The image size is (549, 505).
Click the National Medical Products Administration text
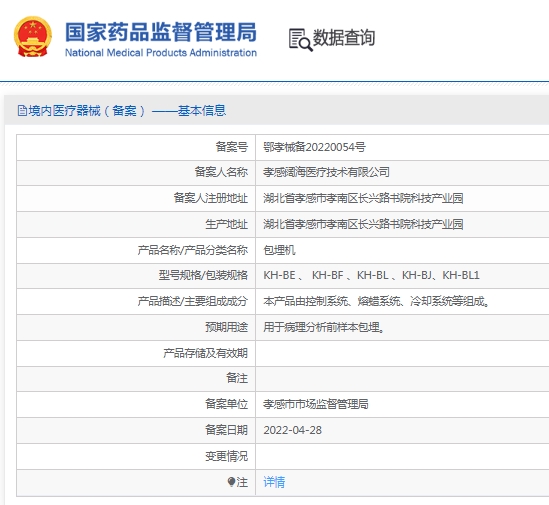161,53
